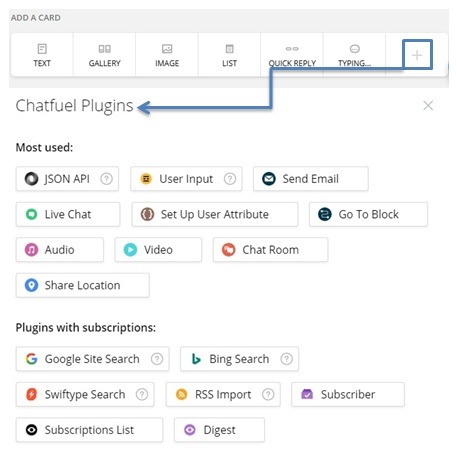
Task: Add a List card
Action: pos(229,55)
